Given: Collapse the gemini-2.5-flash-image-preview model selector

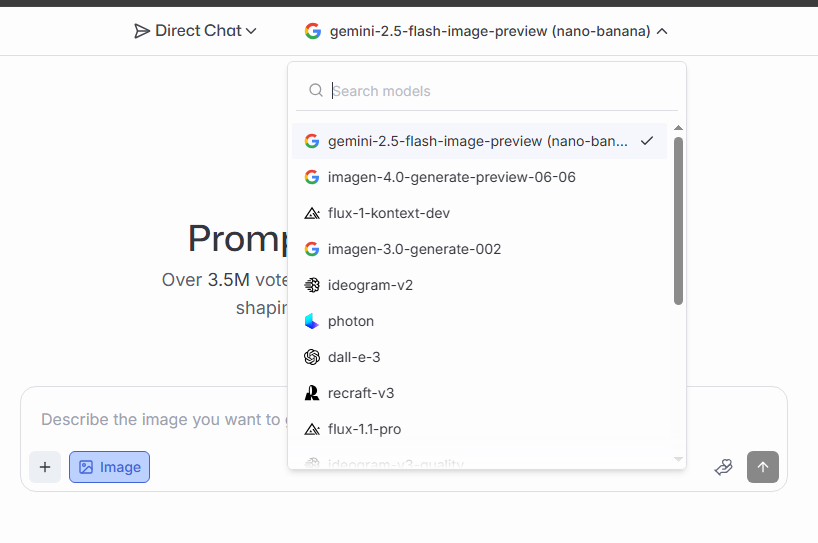Looking at the screenshot, I should pos(662,31).
